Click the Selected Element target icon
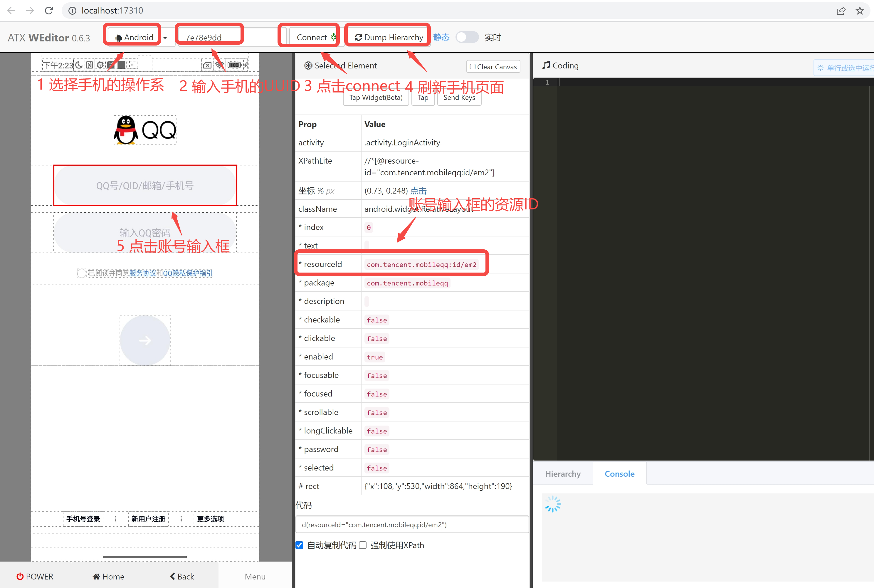This screenshot has width=874, height=588. [x=308, y=65]
